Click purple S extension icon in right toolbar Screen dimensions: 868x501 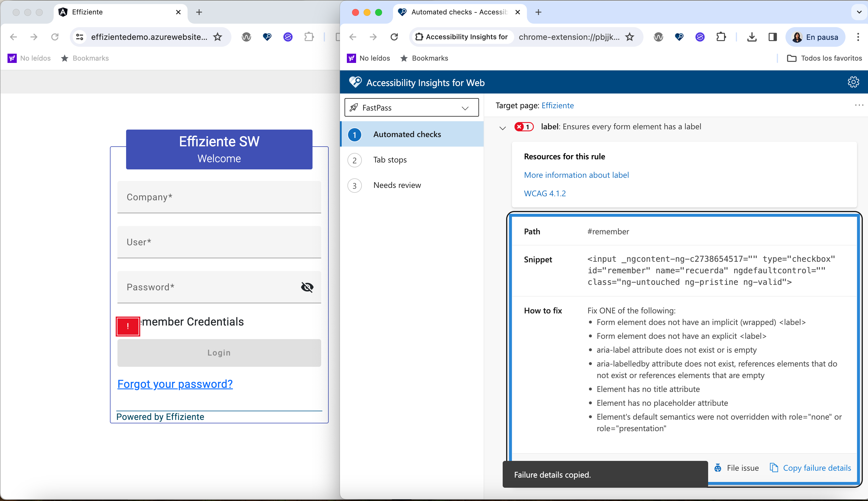click(x=700, y=37)
